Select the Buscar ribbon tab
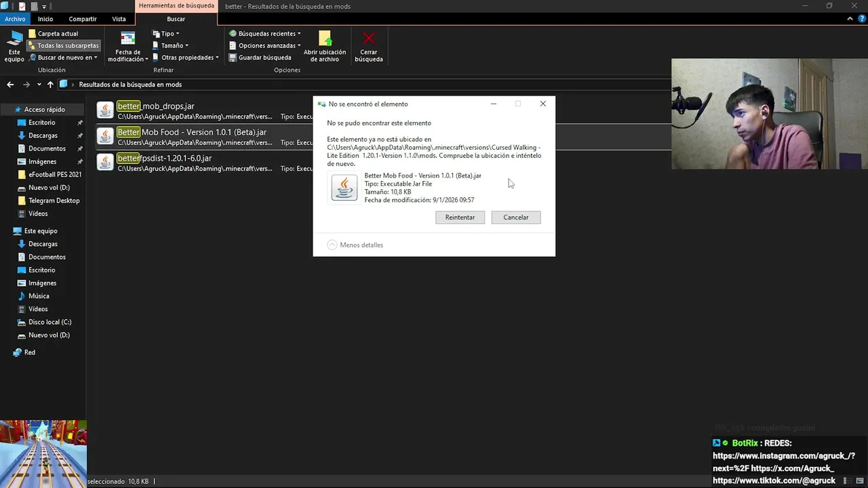 (x=176, y=19)
